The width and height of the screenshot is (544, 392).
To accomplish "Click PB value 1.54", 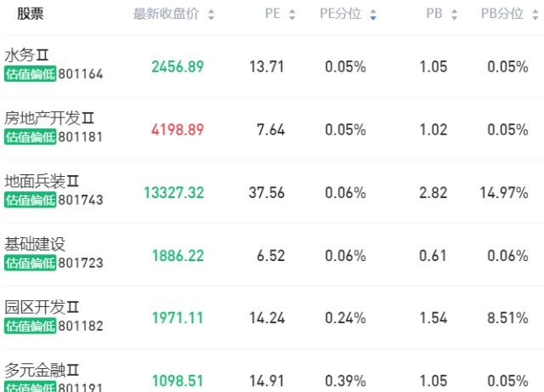I will 433,318.
